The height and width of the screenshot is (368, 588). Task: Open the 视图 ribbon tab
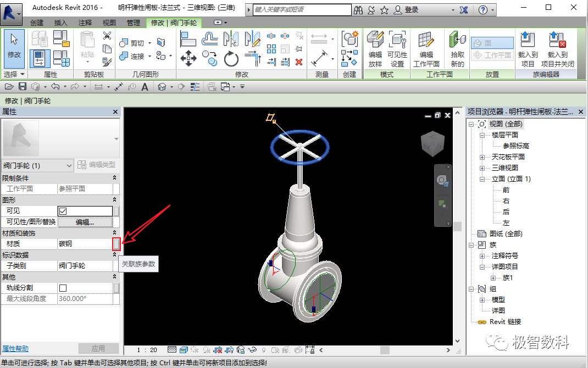109,23
